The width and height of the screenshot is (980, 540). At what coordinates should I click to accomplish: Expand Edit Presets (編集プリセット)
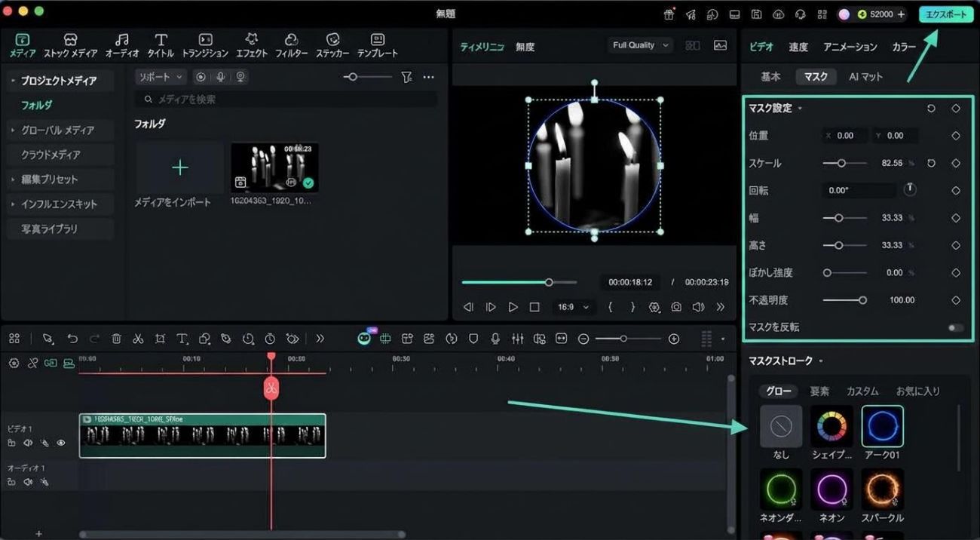(13, 179)
